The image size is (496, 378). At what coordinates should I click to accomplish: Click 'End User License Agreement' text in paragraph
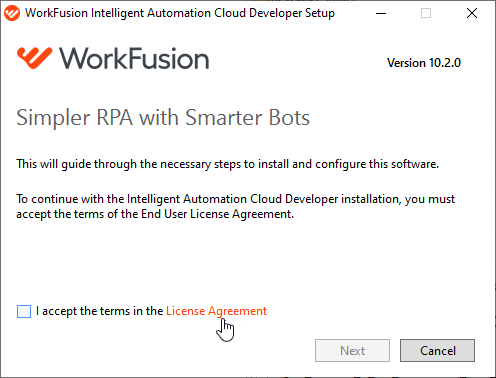coord(217,214)
